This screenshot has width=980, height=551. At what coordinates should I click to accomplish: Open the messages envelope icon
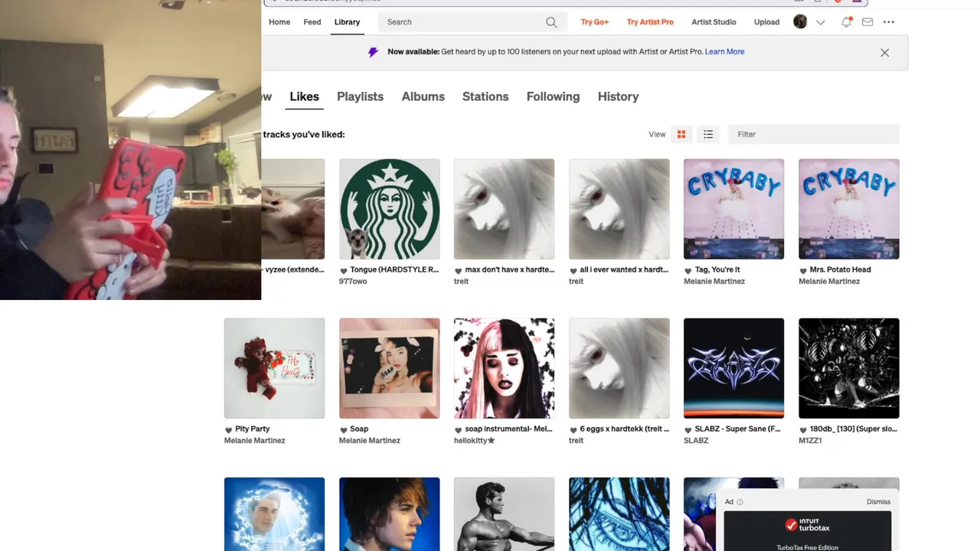(x=867, y=22)
